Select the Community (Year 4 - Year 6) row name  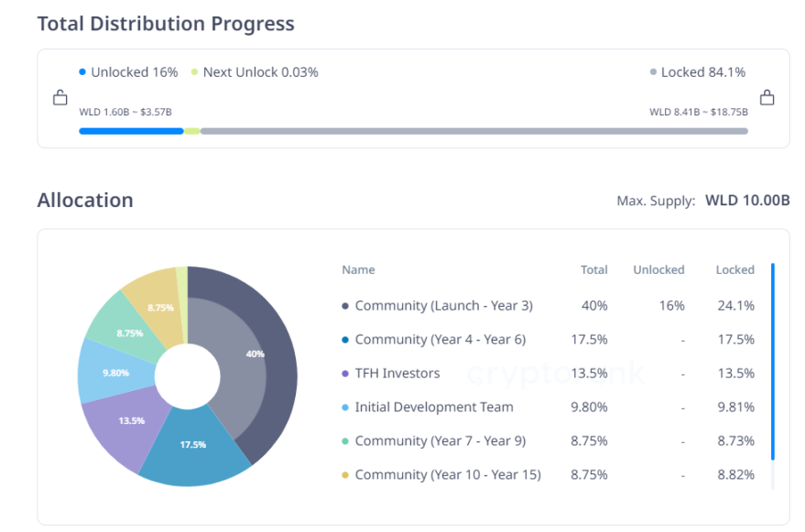point(441,340)
